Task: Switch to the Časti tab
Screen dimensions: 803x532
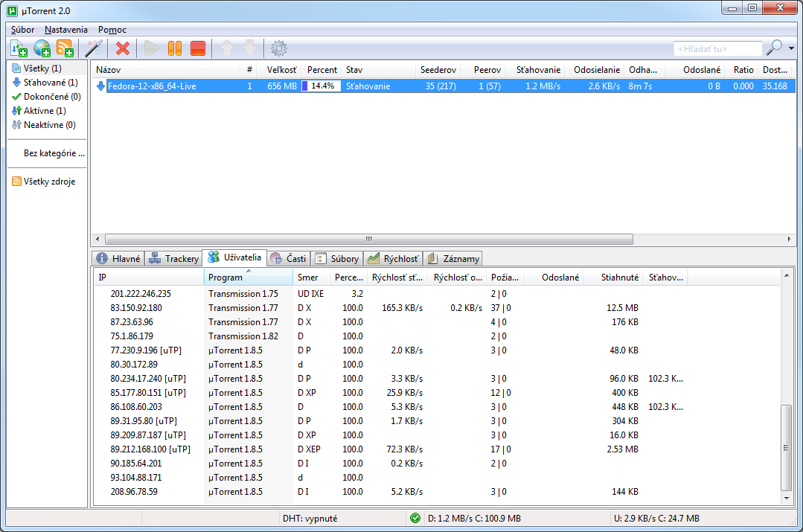Action: pyautogui.click(x=288, y=259)
